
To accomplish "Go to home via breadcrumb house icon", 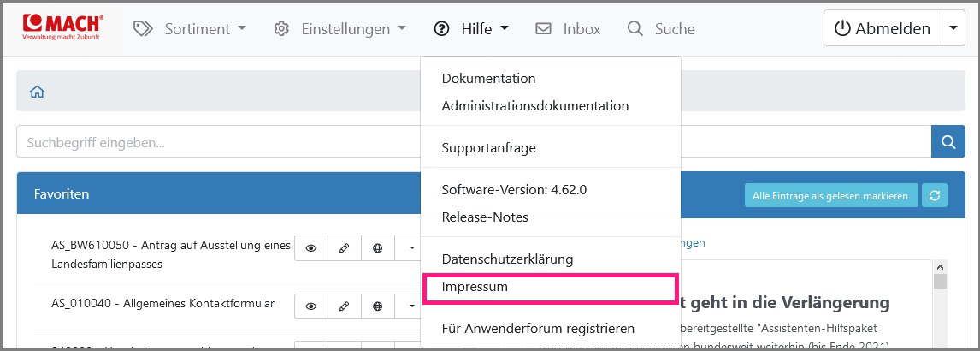I will 37,92.
